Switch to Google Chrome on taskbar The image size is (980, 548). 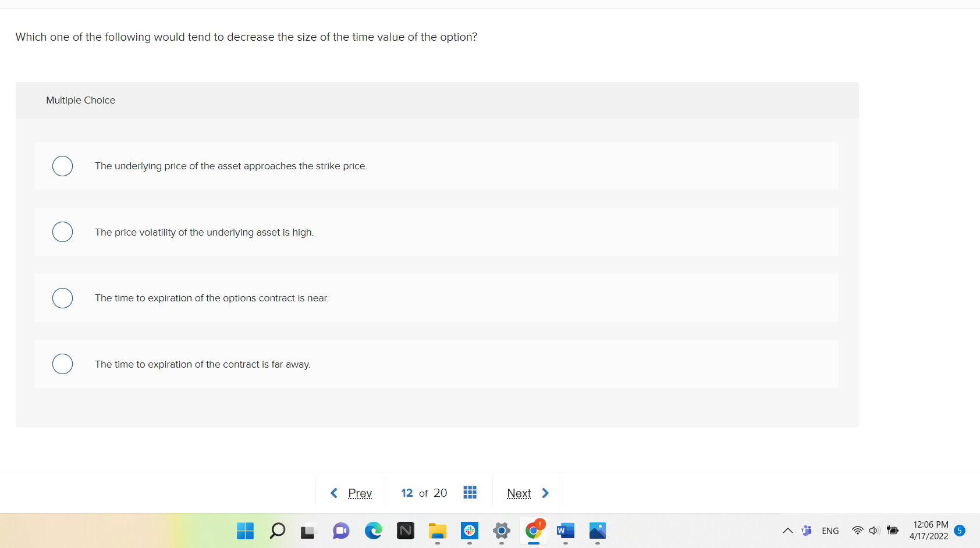click(x=534, y=531)
